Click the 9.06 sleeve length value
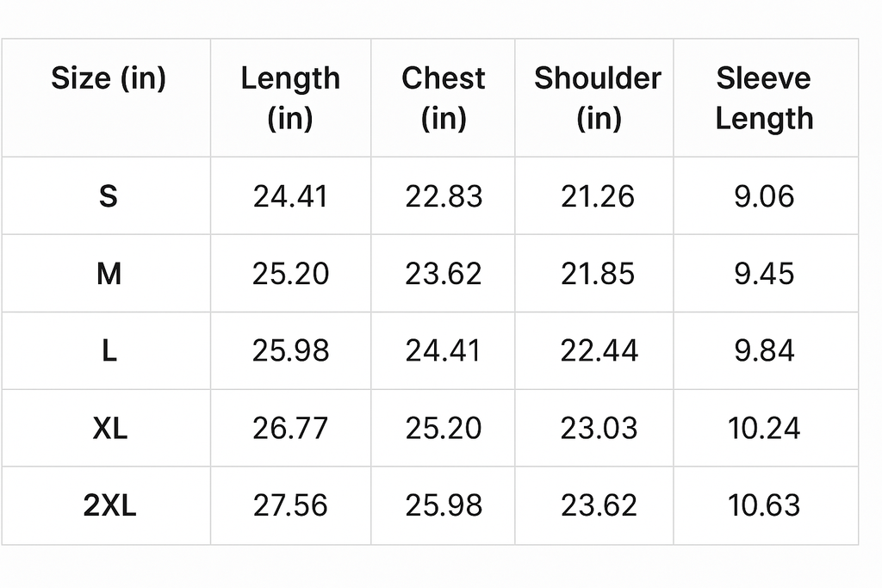 click(x=764, y=196)
